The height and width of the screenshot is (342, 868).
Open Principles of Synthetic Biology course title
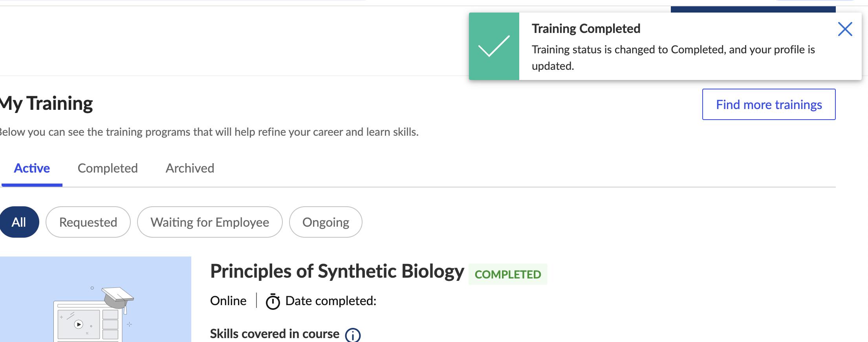click(x=337, y=271)
